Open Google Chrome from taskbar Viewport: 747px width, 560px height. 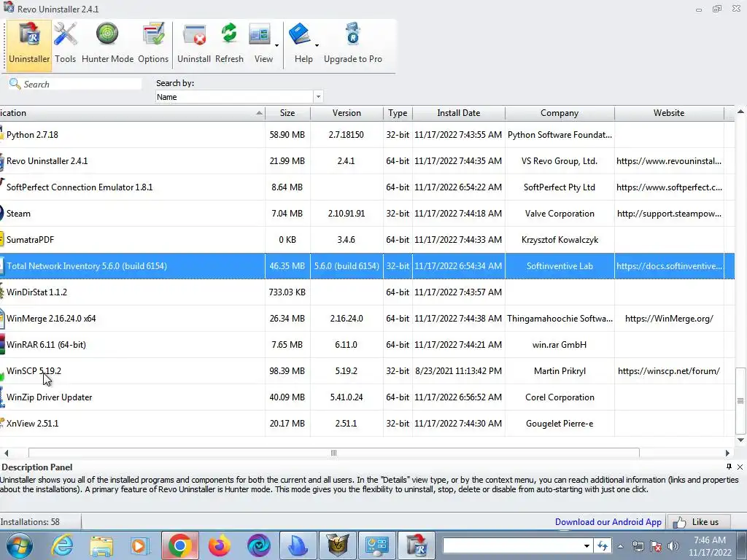pyautogui.click(x=179, y=545)
